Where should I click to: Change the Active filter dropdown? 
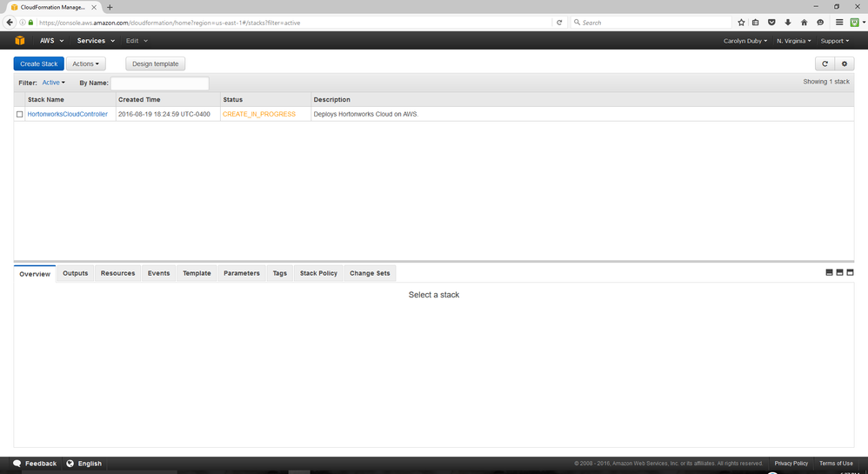click(x=54, y=83)
